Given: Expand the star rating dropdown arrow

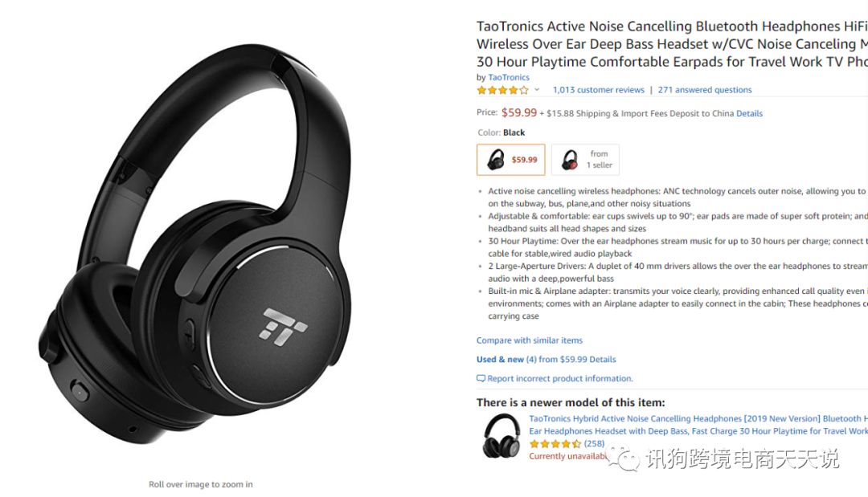Looking at the screenshot, I should [x=536, y=90].
